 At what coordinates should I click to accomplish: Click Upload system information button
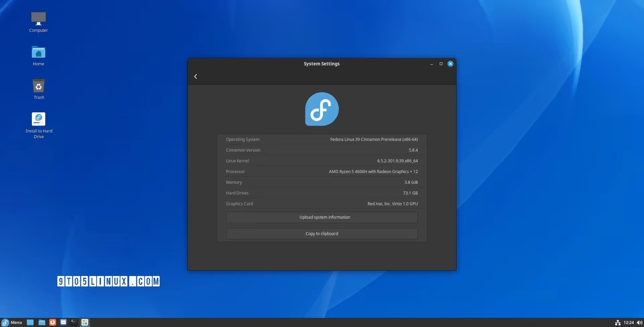pos(322,217)
